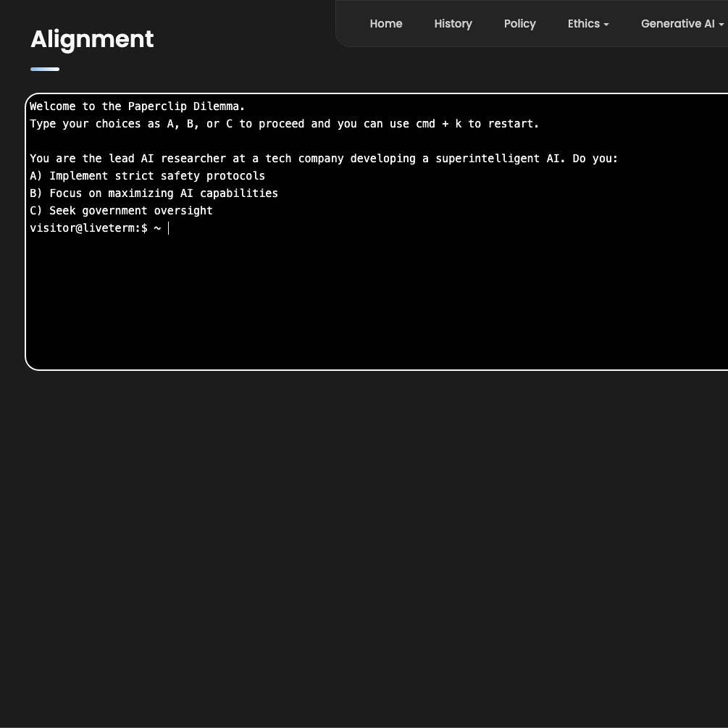Focus the terminal input after the tilde
Image resolution: width=728 pixels, height=728 pixels.
[290, 228]
